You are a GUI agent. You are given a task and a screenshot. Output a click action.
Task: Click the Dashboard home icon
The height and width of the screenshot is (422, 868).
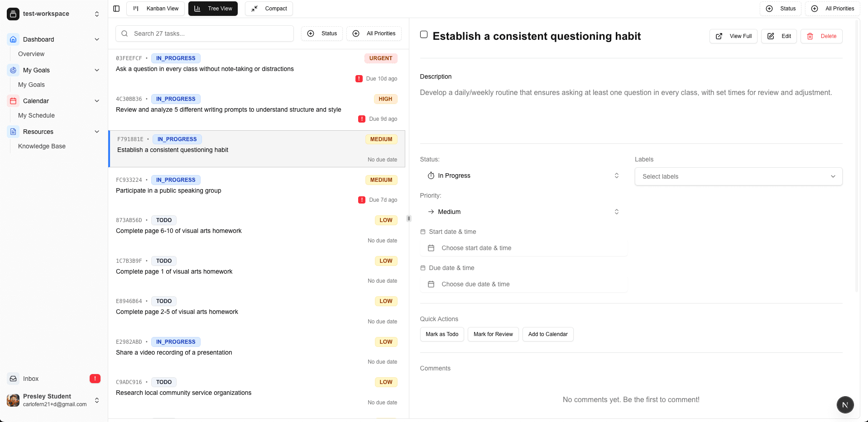click(x=14, y=39)
